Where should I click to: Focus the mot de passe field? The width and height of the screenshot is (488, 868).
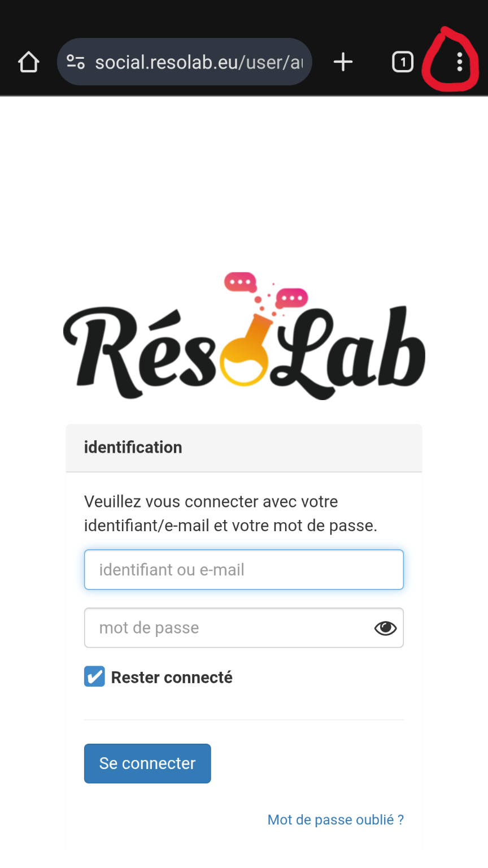click(x=244, y=628)
